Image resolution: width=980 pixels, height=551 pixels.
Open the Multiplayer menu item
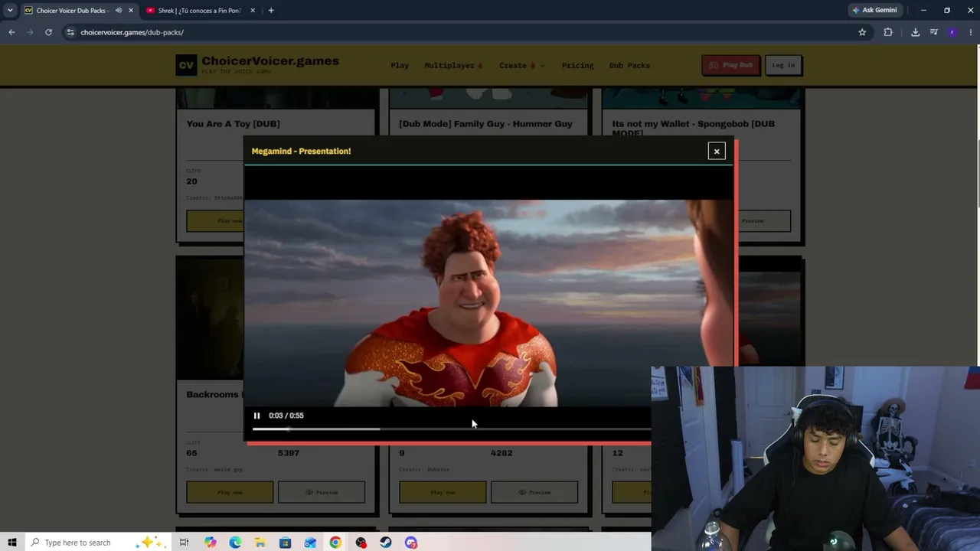coord(453,65)
